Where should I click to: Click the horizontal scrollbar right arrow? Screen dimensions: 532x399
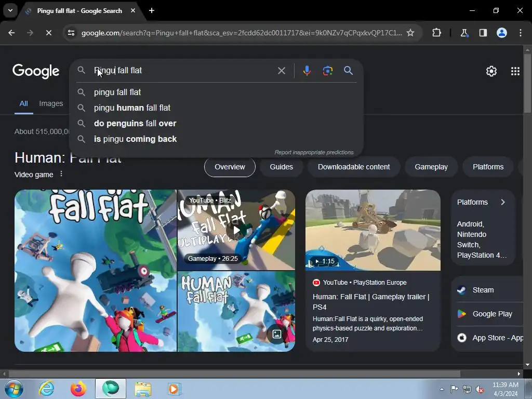coord(519,374)
